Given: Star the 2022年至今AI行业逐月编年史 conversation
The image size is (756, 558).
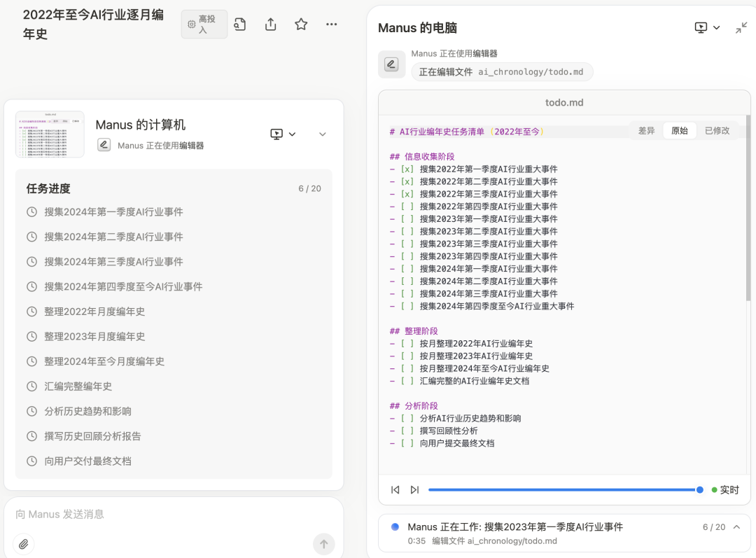Looking at the screenshot, I should tap(300, 24).
